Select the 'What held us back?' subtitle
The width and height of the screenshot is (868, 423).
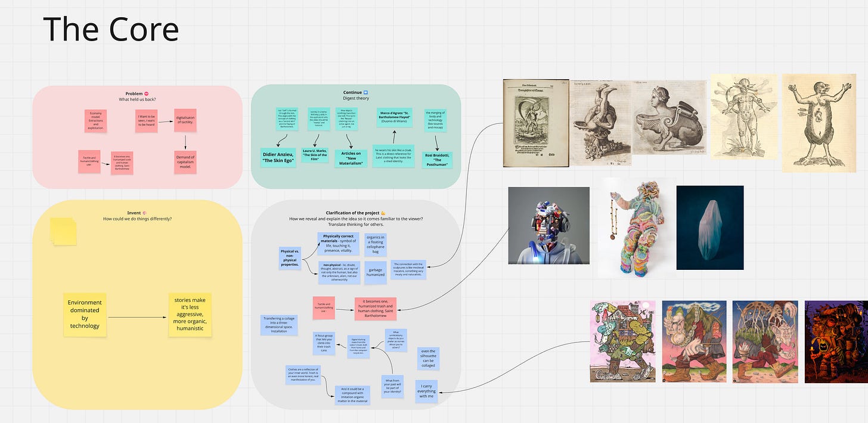click(x=137, y=99)
